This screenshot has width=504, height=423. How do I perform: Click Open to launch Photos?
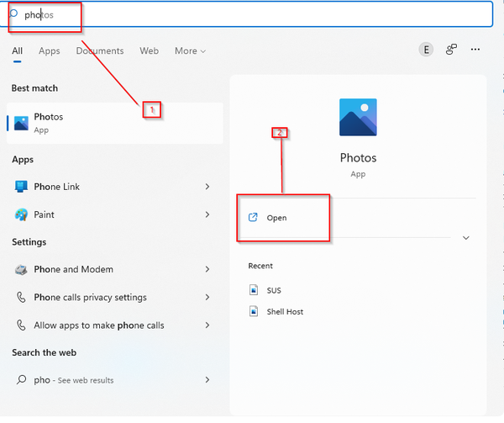tap(276, 218)
